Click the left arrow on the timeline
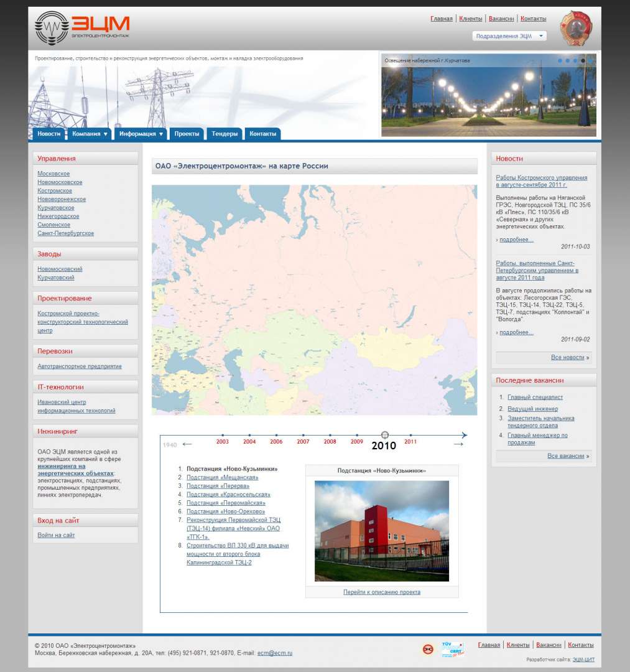 click(187, 444)
